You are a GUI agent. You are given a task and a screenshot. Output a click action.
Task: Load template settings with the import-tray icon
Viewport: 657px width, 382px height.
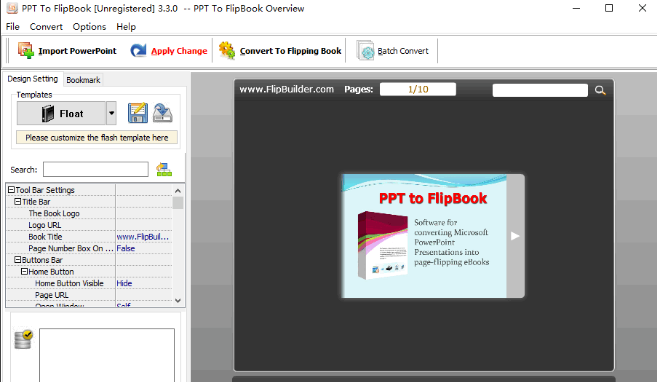[163, 113]
